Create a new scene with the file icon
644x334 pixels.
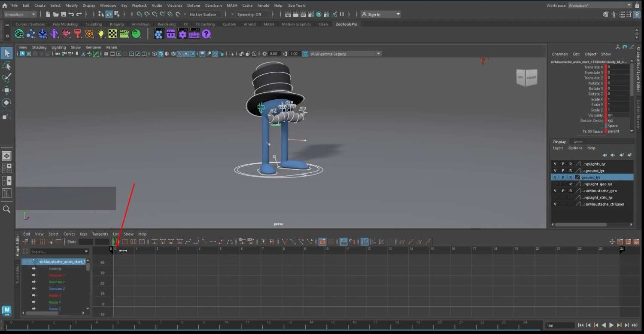[48, 14]
